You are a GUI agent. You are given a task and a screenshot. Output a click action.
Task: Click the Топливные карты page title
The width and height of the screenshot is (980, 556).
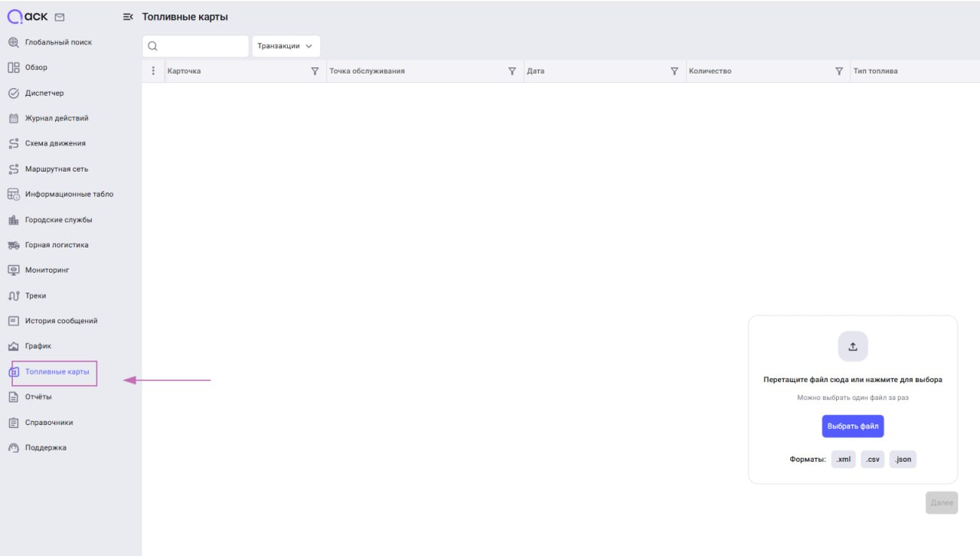(x=185, y=17)
